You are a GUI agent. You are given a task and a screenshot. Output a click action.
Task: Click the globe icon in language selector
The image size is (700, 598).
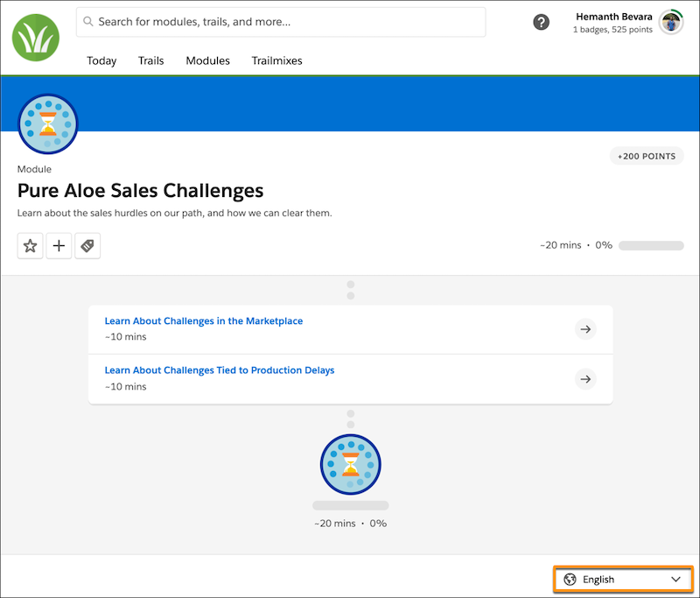[x=570, y=580]
